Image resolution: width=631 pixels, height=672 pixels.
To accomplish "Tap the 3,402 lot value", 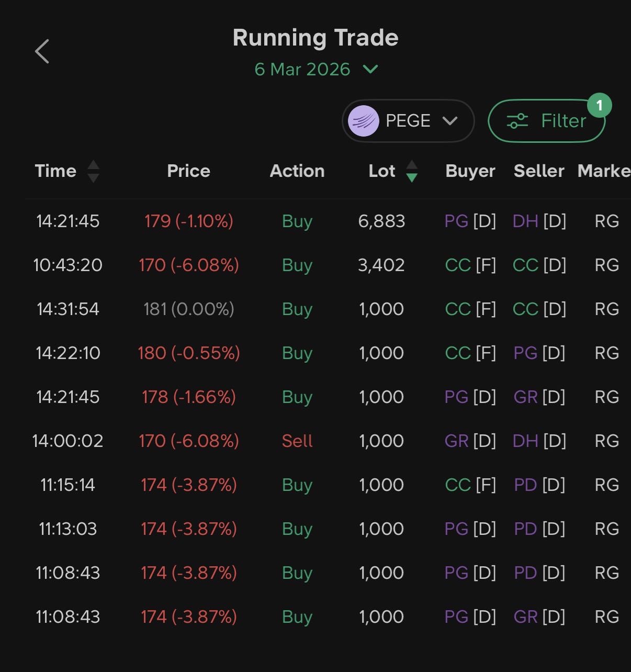I will point(381,265).
